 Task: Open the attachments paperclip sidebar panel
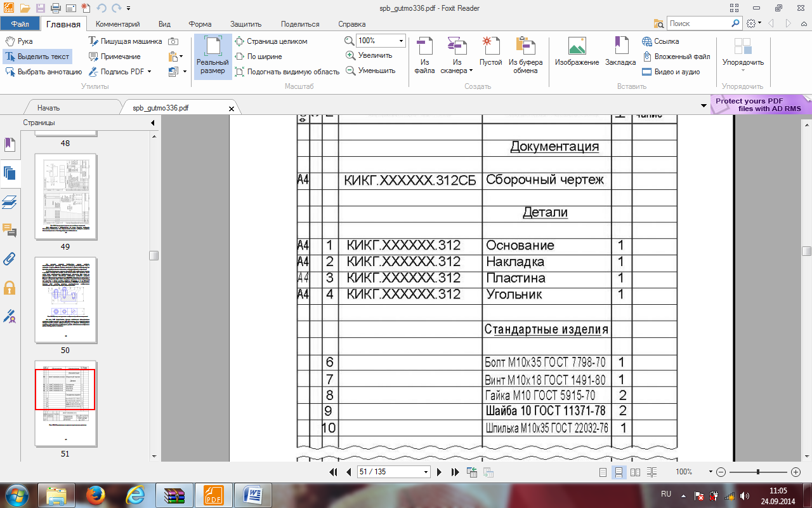coord(10,258)
